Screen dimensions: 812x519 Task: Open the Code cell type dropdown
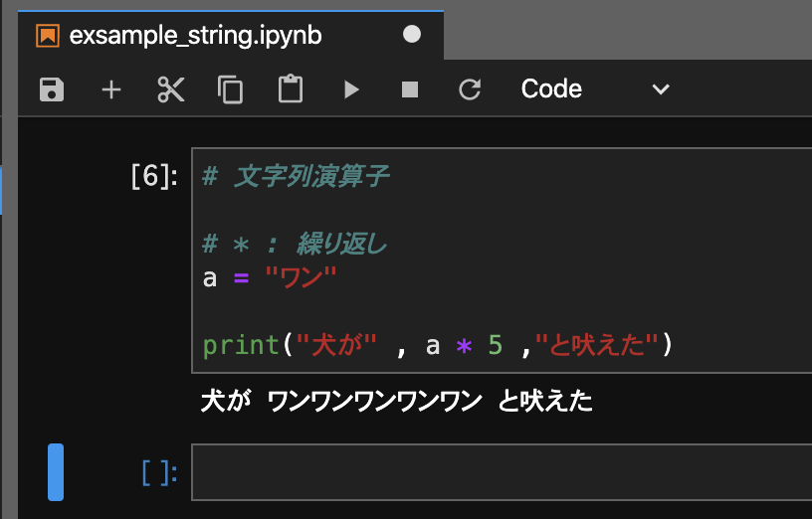point(595,89)
